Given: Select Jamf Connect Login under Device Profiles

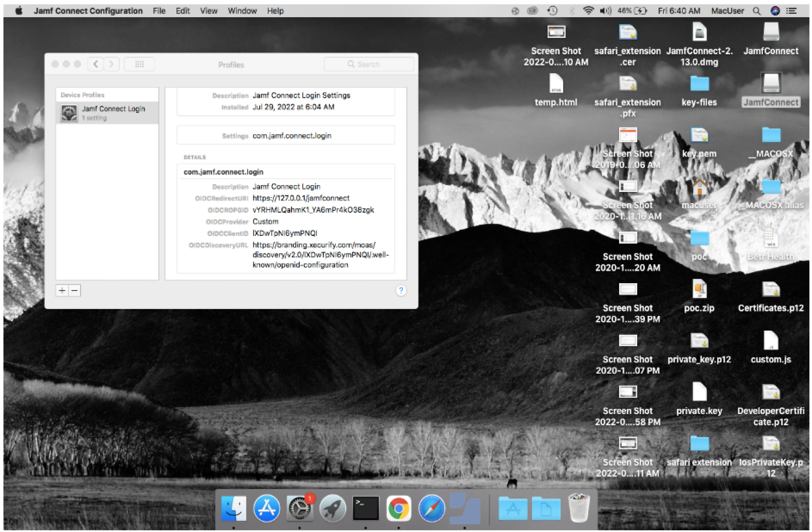Looking at the screenshot, I should [114, 113].
